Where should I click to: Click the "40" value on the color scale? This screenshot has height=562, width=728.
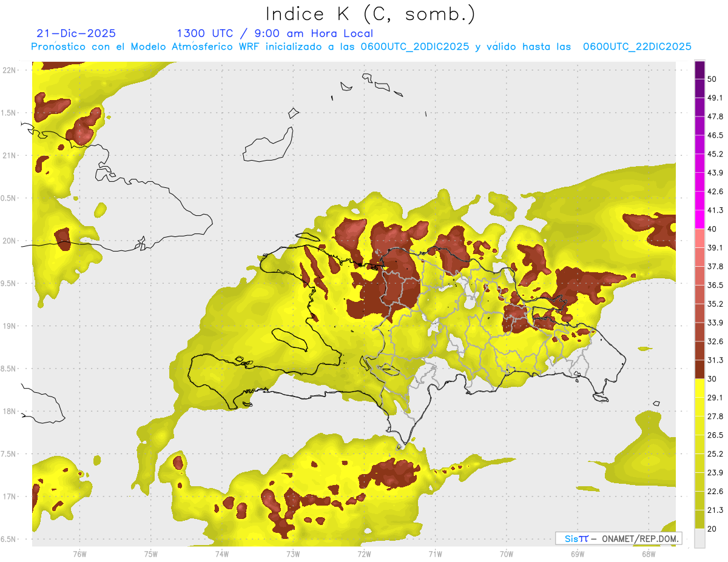click(x=712, y=229)
